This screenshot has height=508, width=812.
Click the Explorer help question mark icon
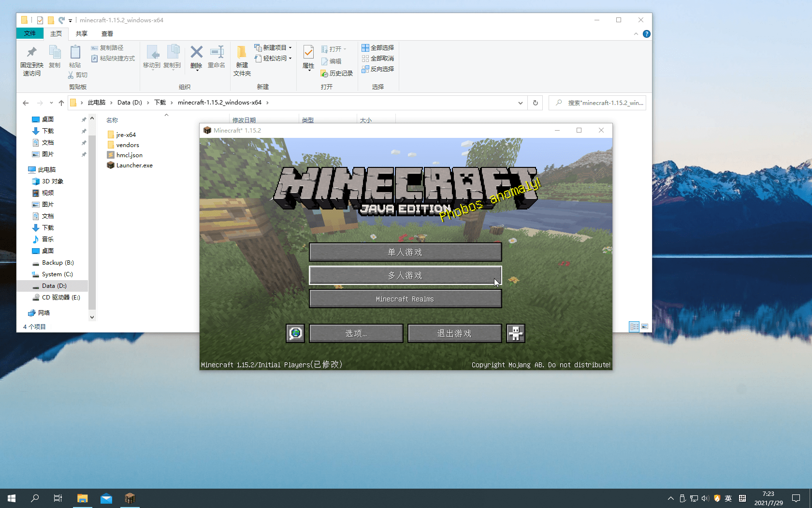coord(646,34)
